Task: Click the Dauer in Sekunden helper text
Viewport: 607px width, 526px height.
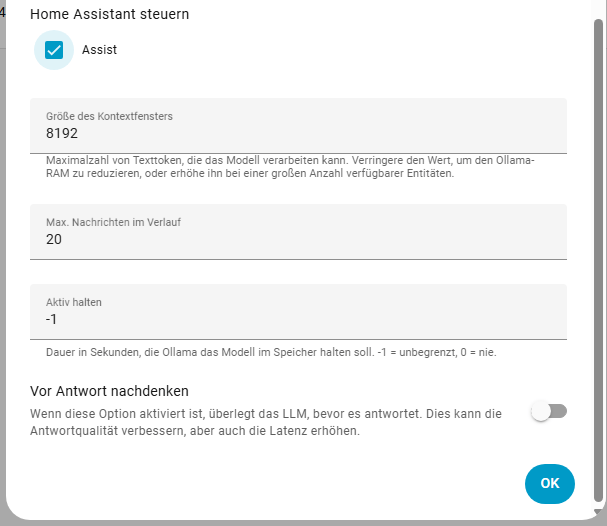Action: coord(270,352)
